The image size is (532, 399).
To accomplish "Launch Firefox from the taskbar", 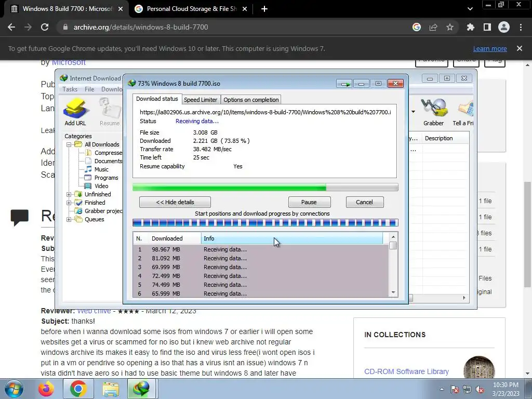I will click(x=46, y=389).
